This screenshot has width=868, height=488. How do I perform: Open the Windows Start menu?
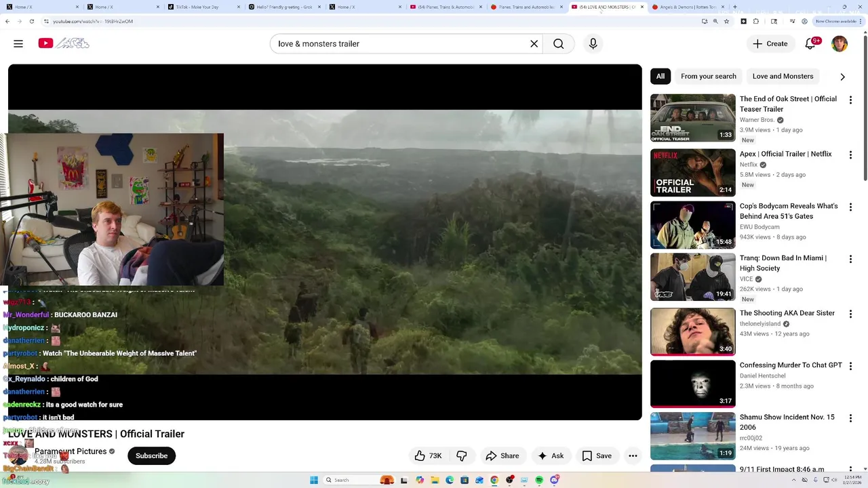[314, 480]
